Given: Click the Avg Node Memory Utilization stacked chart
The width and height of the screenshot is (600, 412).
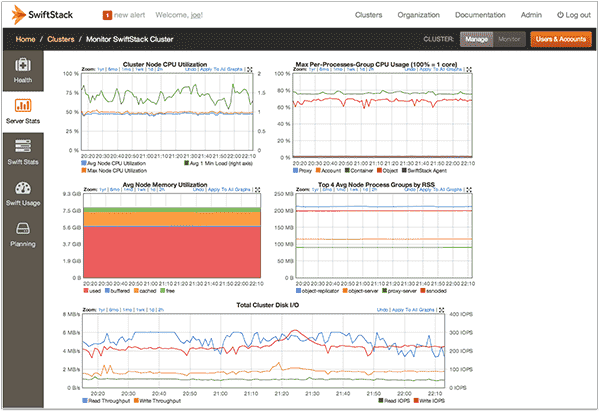Looking at the screenshot, I should [x=172, y=236].
